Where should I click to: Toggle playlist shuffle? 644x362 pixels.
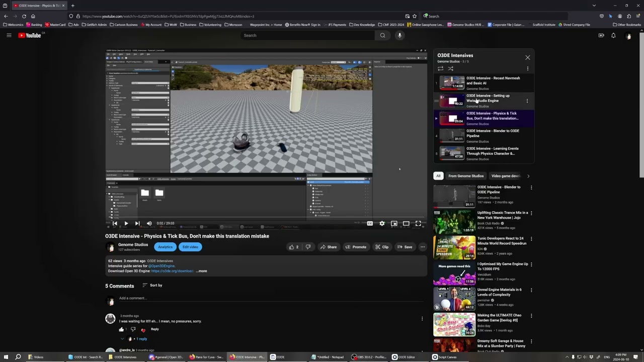pos(450,68)
